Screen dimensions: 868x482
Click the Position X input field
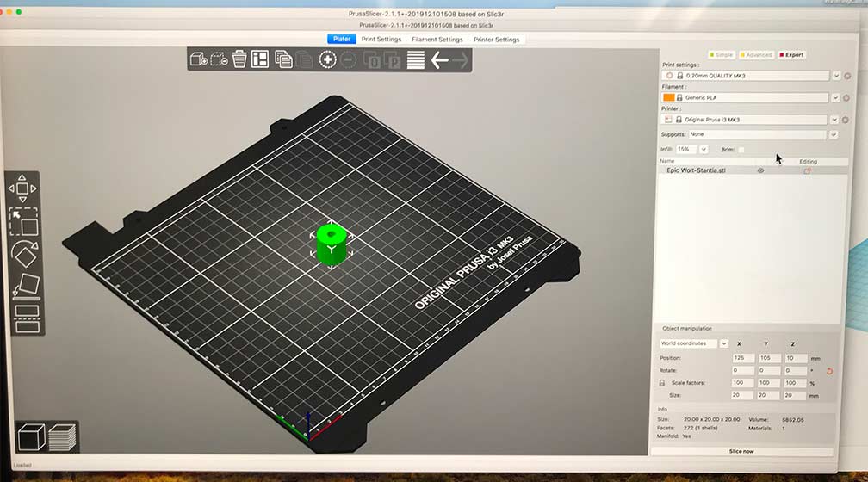click(743, 358)
